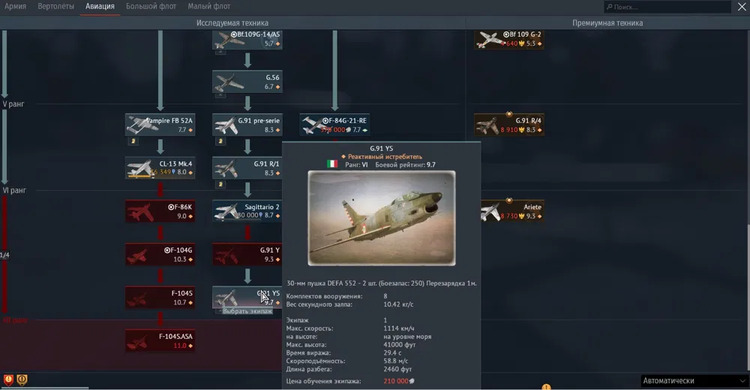Select the CL-13 Mk.4 aircraft card

160,168
